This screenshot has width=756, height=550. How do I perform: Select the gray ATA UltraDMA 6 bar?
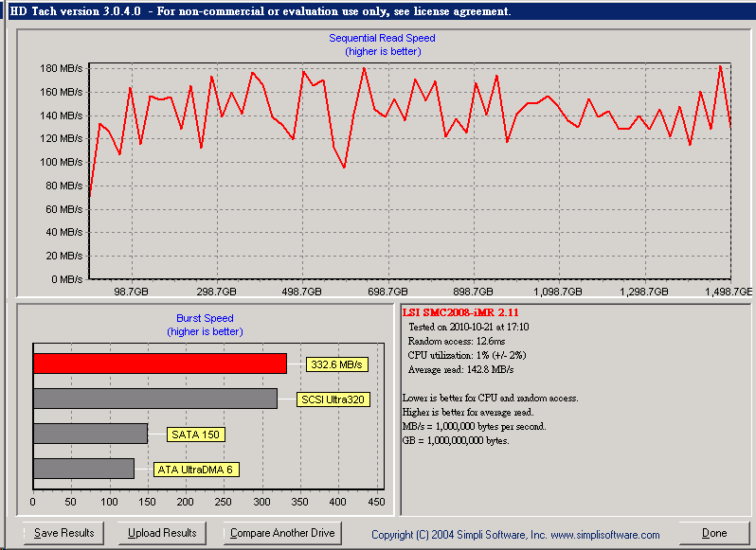click(x=83, y=469)
